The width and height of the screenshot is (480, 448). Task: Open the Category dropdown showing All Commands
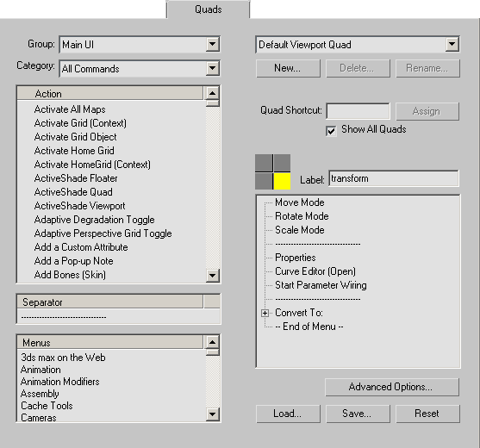140,69
